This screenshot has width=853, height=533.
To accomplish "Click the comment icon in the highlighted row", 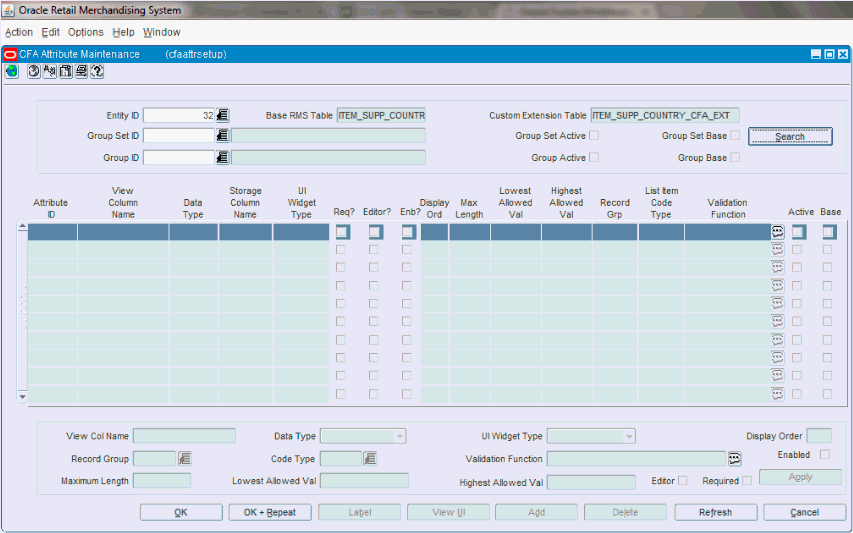I will (778, 232).
